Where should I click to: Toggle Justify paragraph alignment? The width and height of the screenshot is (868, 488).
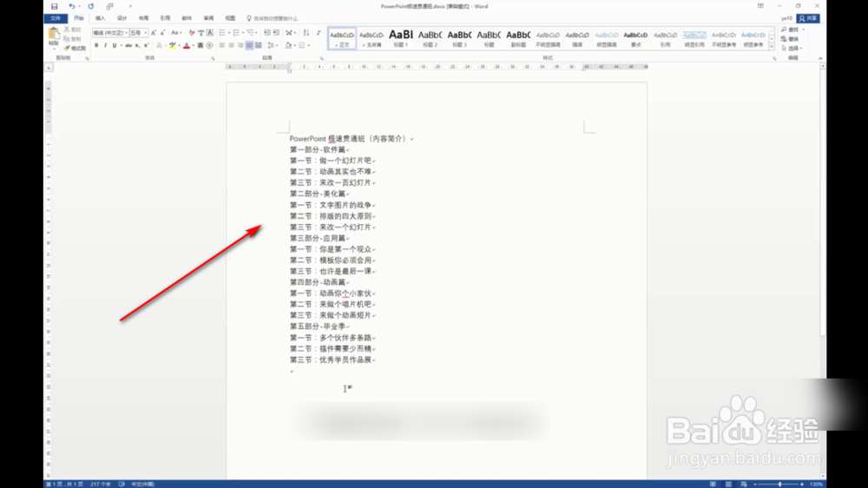(249, 45)
